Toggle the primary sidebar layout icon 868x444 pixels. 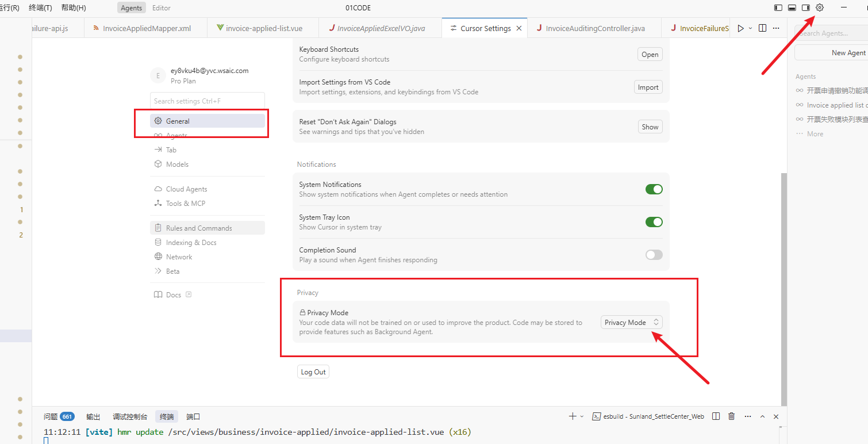[778, 7]
